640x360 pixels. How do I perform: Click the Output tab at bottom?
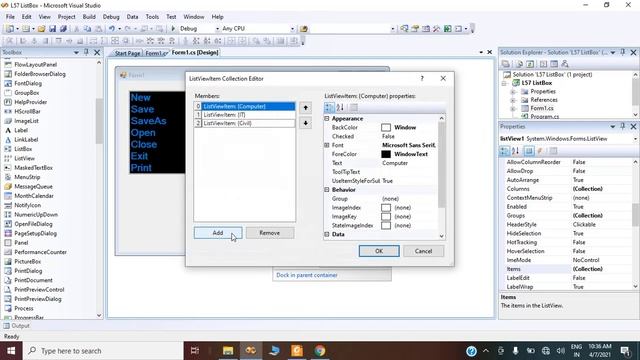pyautogui.click(x=17, y=326)
